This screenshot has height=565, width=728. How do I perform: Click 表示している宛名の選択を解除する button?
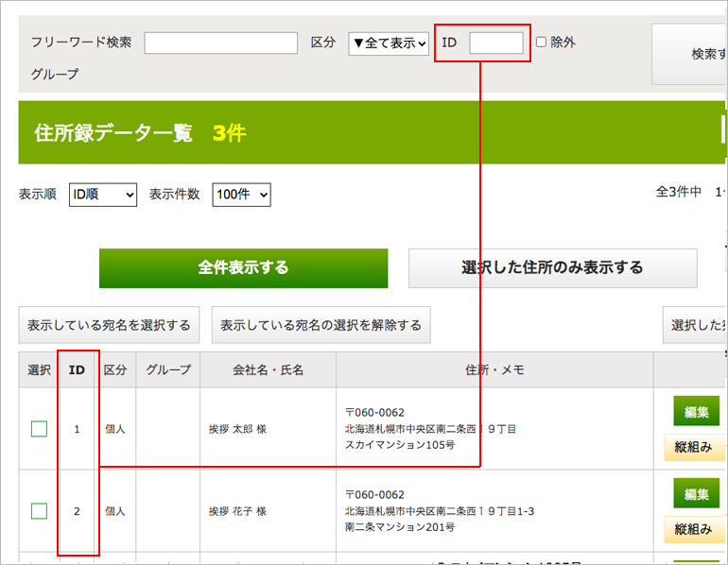(321, 325)
